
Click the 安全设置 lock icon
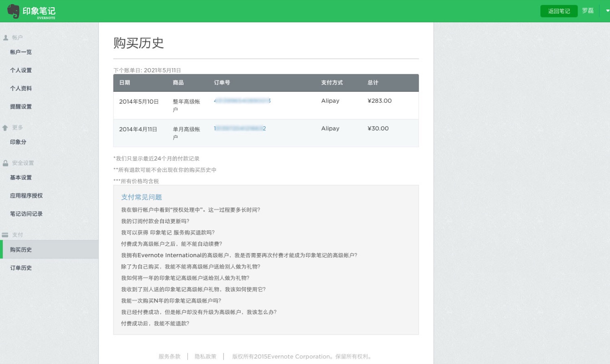[x=5, y=163]
